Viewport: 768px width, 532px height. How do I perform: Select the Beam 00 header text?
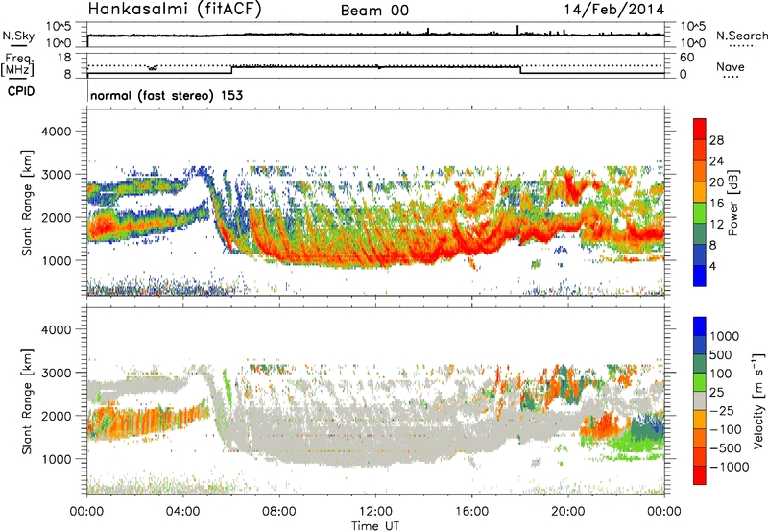374,11
